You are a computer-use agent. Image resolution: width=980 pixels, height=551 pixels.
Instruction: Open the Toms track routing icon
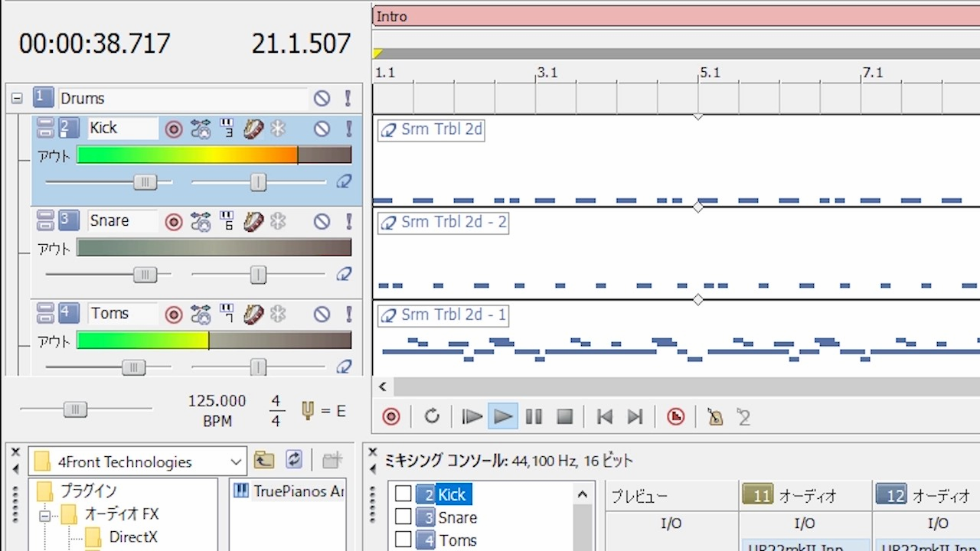click(x=201, y=314)
